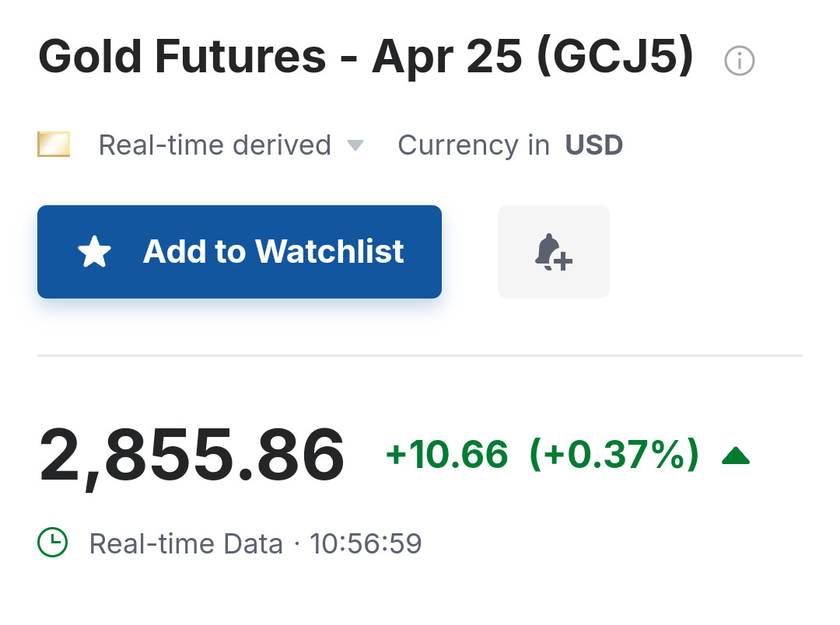Click the Apr 25 contract month in the title
Screen dimensions: 840x625
pos(446,58)
